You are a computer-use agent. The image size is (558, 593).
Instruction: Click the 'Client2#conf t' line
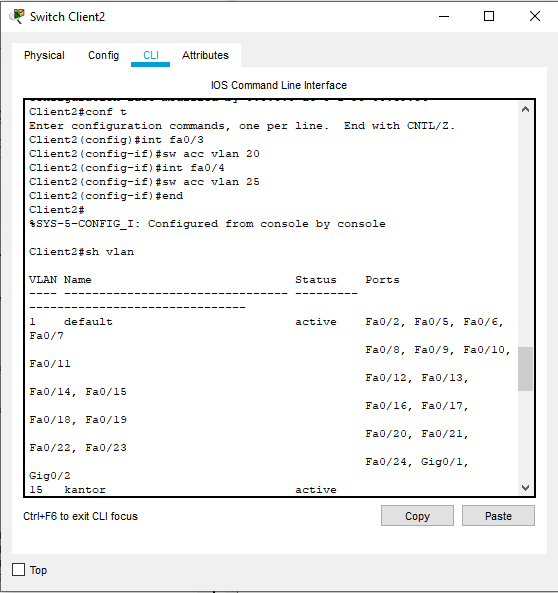78,112
